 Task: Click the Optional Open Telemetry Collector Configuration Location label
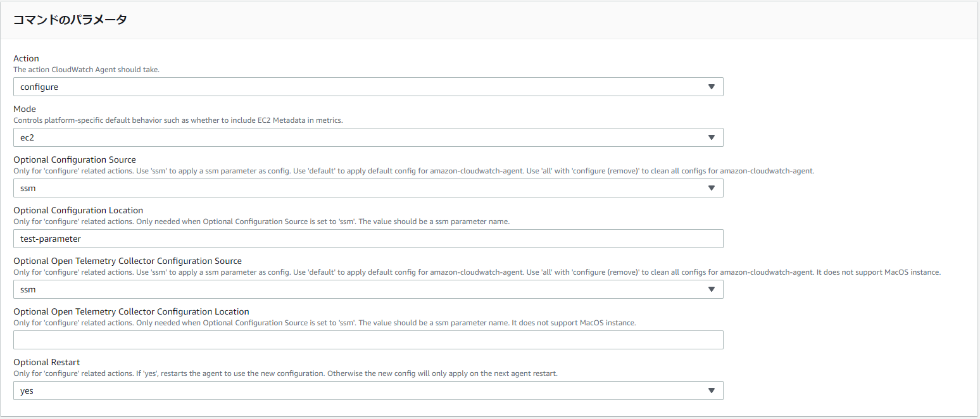pyautogui.click(x=131, y=311)
